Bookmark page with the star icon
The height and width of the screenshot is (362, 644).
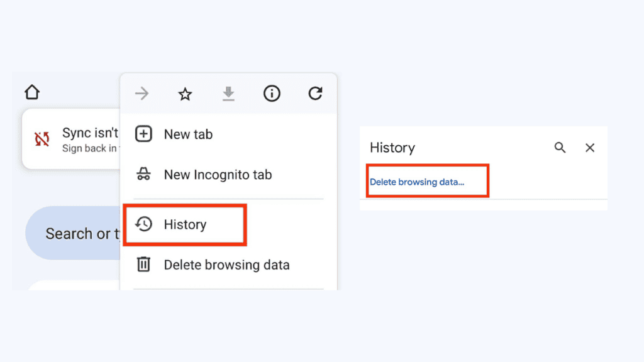point(185,94)
